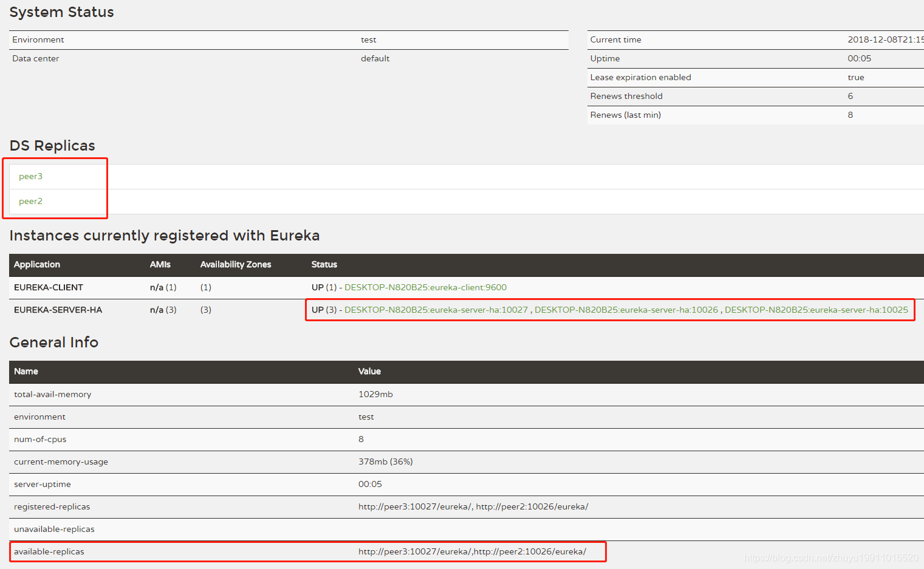
Task: Open the peer3 replica link
Action: pyautogui.click(x=30, y=176)
